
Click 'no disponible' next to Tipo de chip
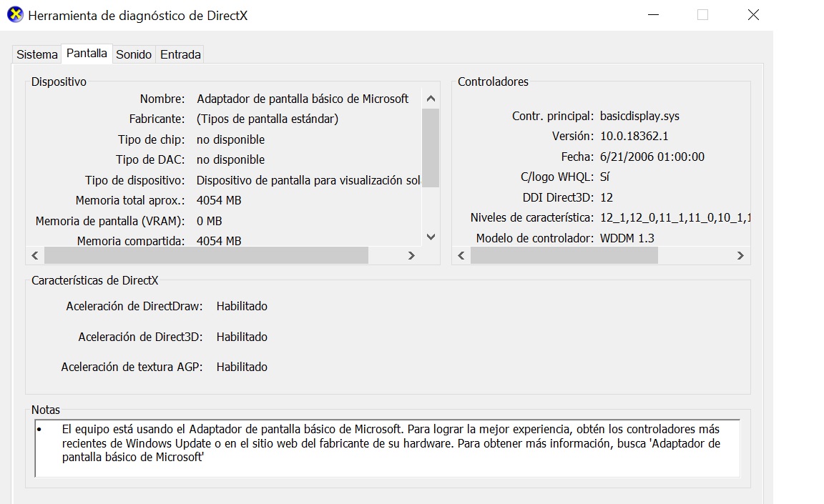coord(231,139)
